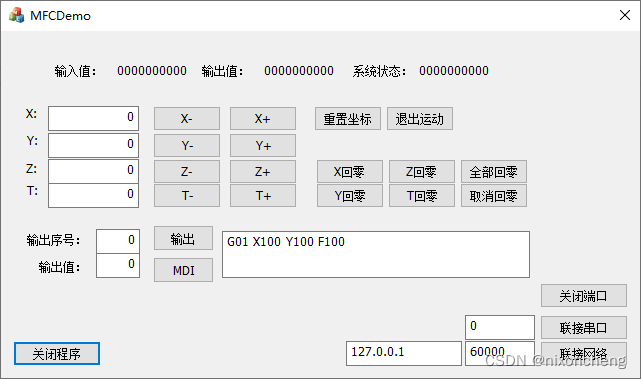Click 关闭端口 close port button
This screenshot has height=379, width=641.
584,296
